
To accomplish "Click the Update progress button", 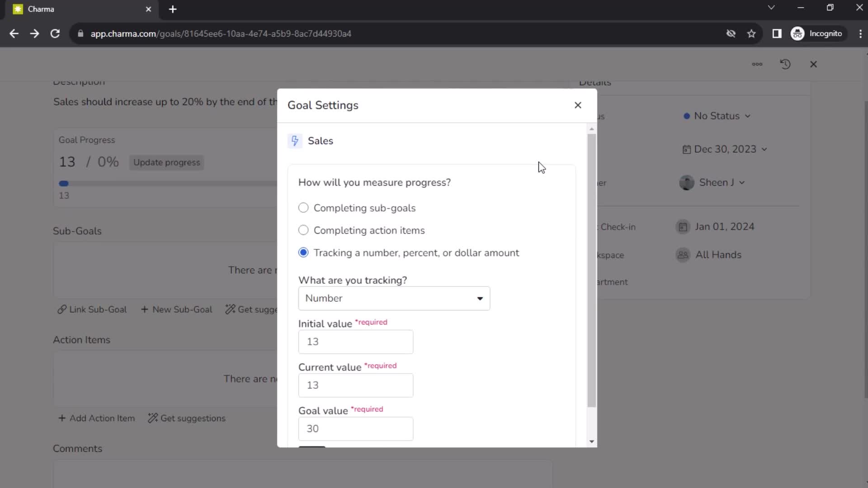I will point(166,161).
